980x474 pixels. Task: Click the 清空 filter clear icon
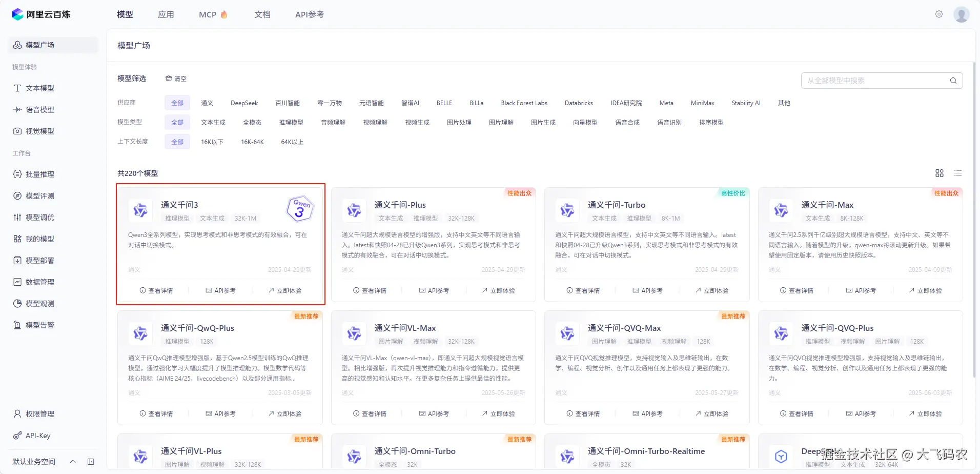click(169, 78)
